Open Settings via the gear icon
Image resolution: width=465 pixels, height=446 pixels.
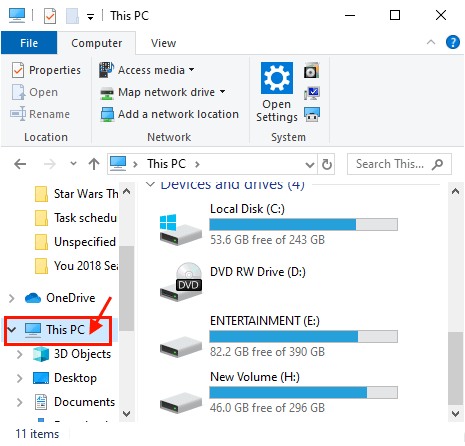pos(277,92)
